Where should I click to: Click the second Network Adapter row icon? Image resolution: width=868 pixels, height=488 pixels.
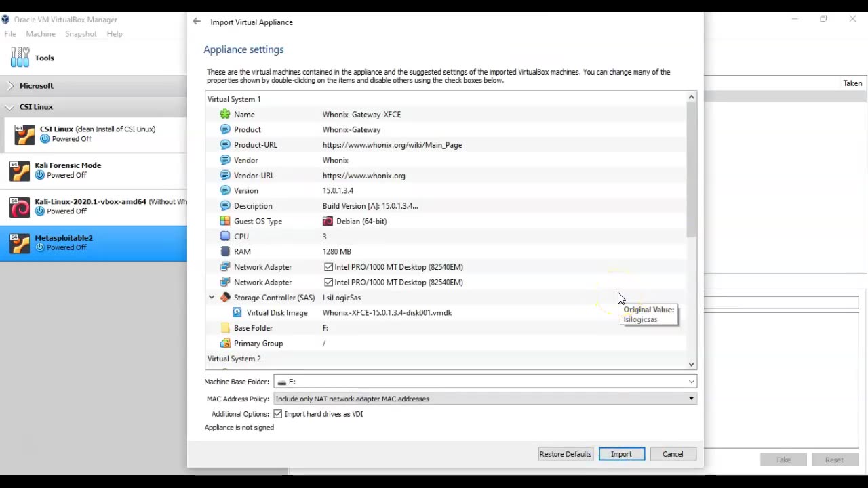[x=225, y=282]
